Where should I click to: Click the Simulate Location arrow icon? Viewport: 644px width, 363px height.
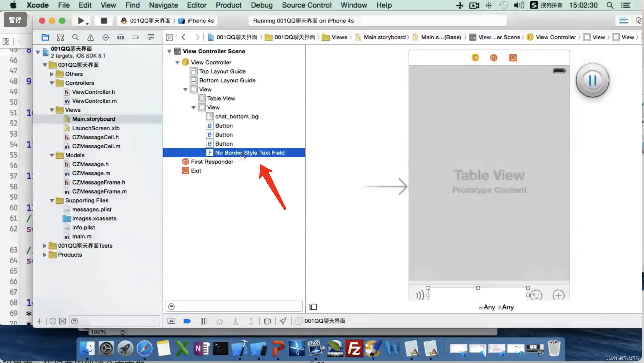point(283,321)
